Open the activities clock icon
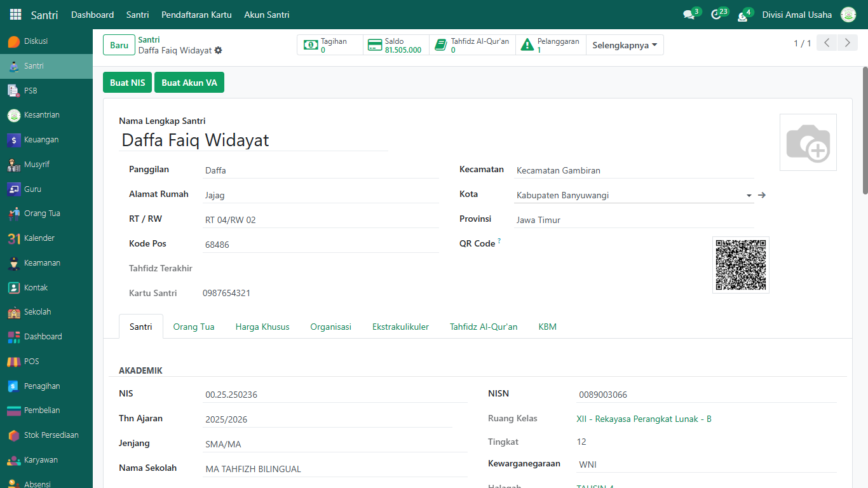 pos(716,15)
